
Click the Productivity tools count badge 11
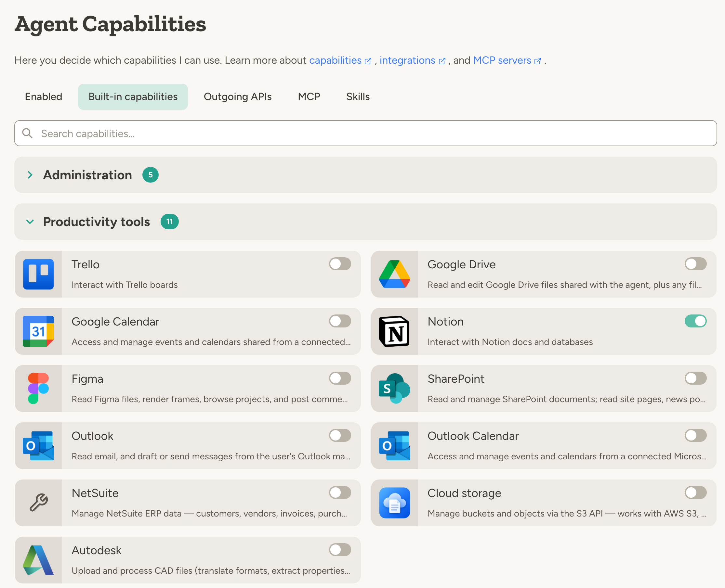169,222
